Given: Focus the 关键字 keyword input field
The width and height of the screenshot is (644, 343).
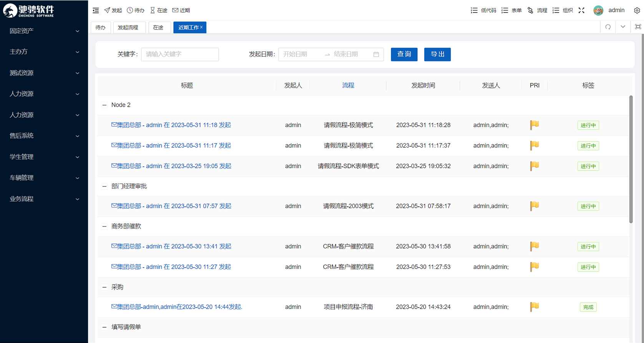Looking at the screenshot, I should coord(180,54).
